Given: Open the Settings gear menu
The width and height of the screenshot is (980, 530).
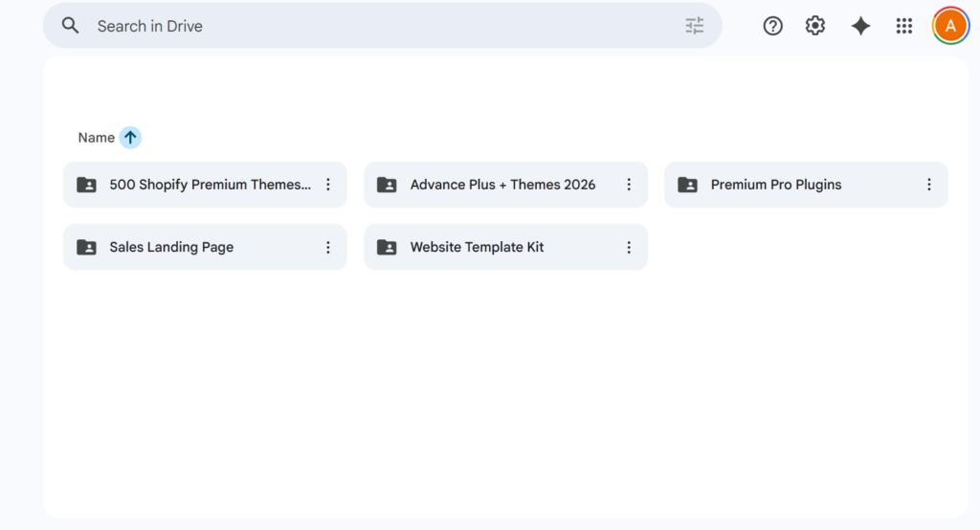Looking at the screenshot, I should coord(815,26).
